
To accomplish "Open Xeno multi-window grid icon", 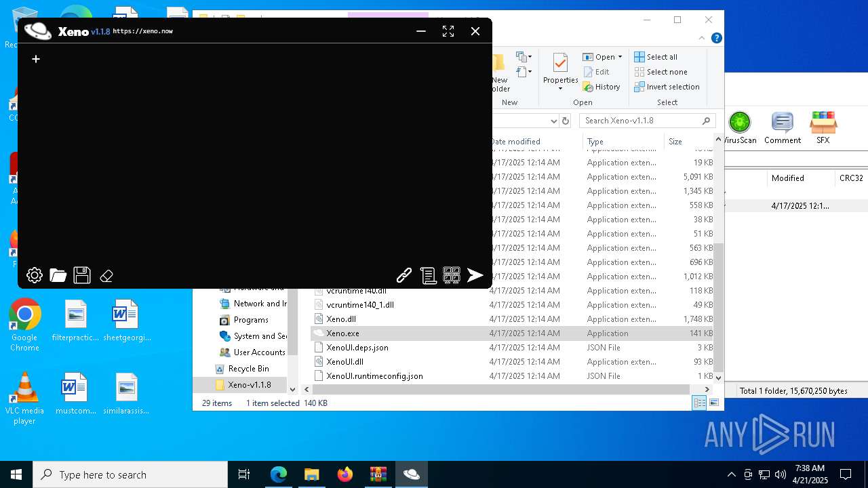I will 452,274.
